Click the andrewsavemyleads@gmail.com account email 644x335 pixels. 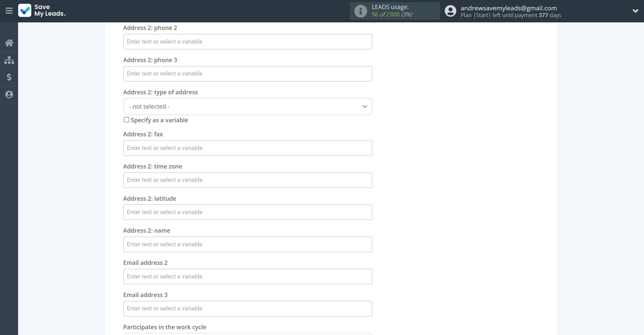point(509,8)
